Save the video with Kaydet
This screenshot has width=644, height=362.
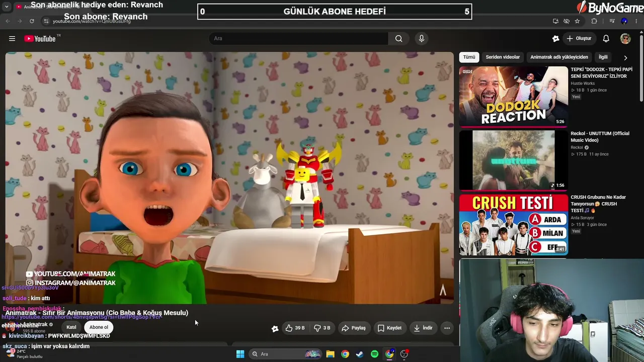point(389,328)
